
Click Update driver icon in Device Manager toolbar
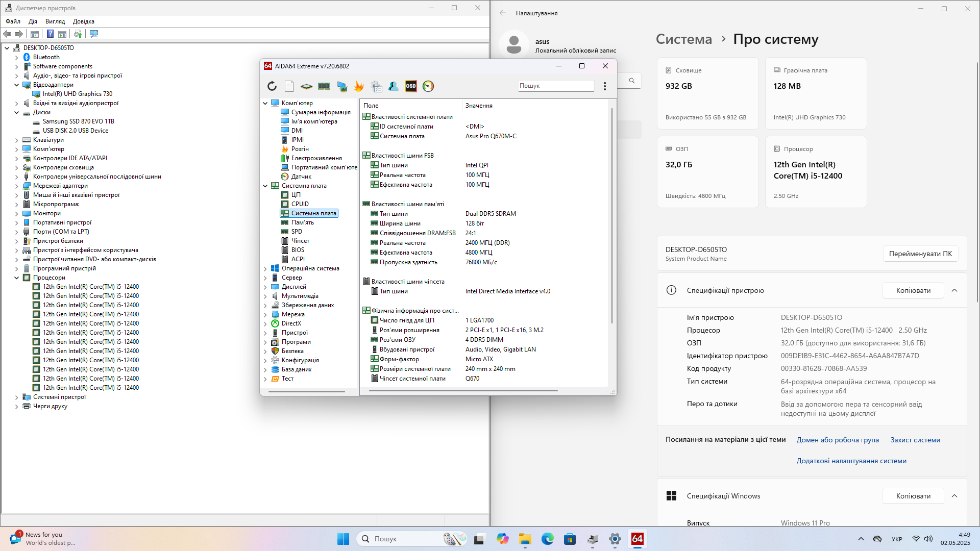pyautogui.click(x=78, y=34)
